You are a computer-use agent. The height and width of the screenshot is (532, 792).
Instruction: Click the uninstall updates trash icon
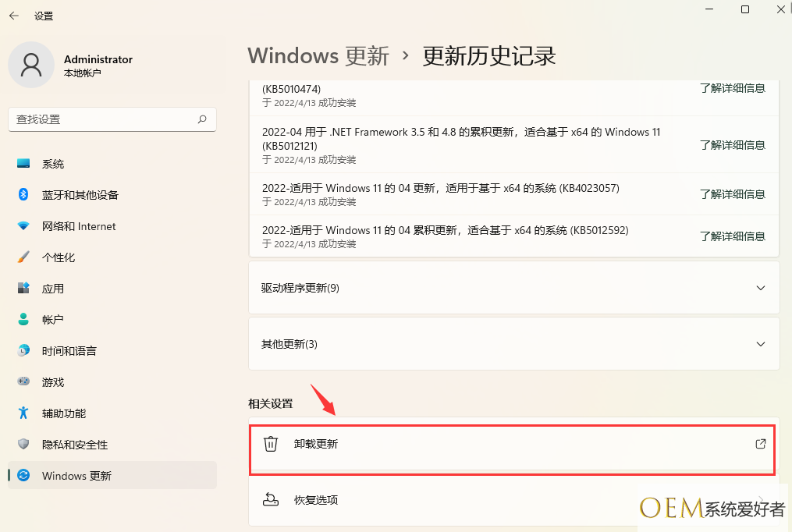271,444
